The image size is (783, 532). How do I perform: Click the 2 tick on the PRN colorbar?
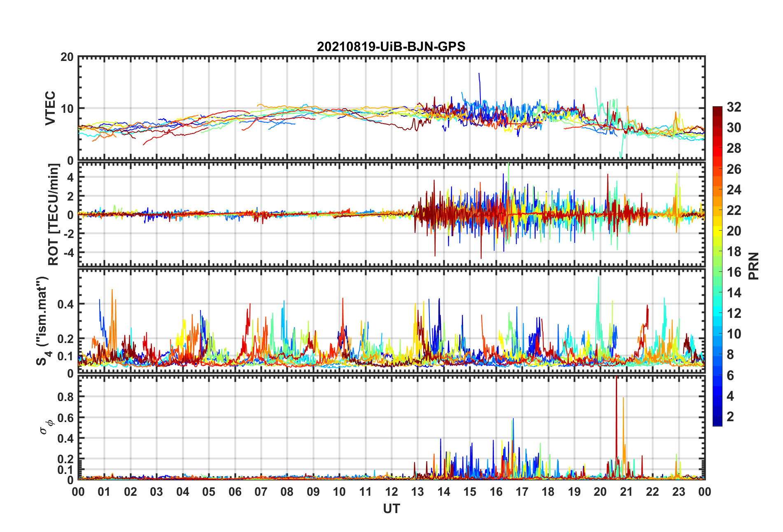(x=730, y=416)
